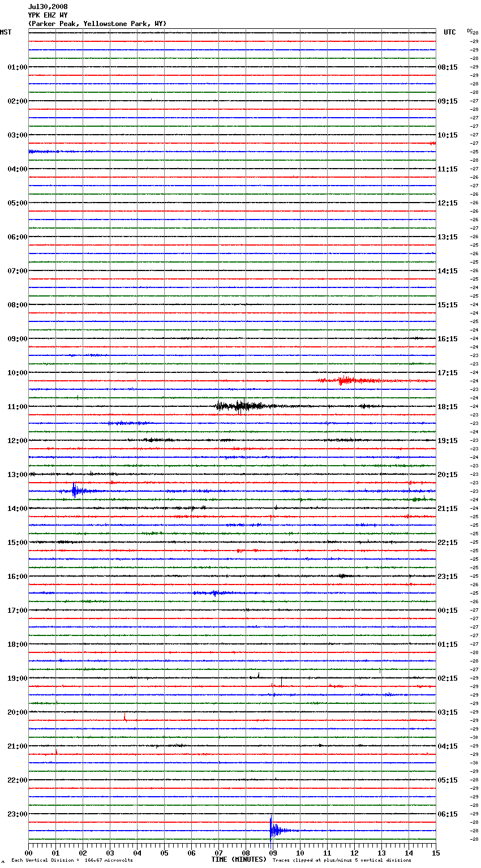This screenshot has height=868, width=481.
Task: Click minute tick label '00' on bottom axis
Action: pos(28,853)
